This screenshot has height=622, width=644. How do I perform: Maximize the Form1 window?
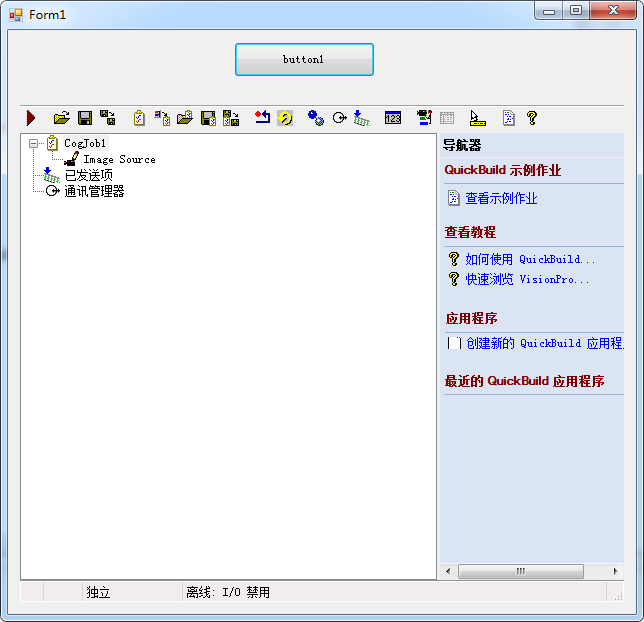(x=576, y=10)
